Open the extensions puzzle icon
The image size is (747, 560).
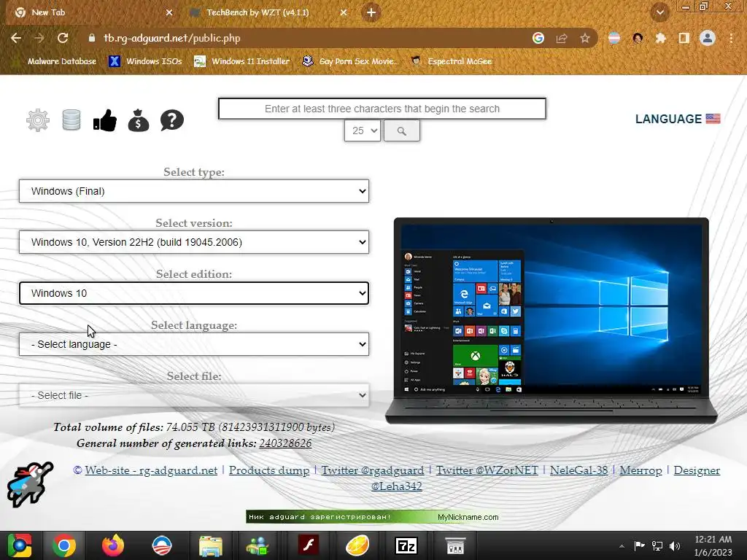660,38
